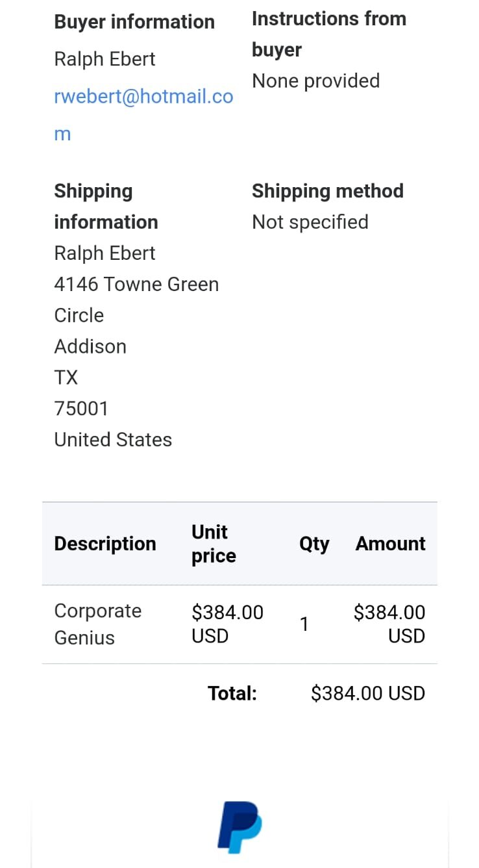Click the Unit price column header
This screenshot has width=479, height=868.
(214, 544)
